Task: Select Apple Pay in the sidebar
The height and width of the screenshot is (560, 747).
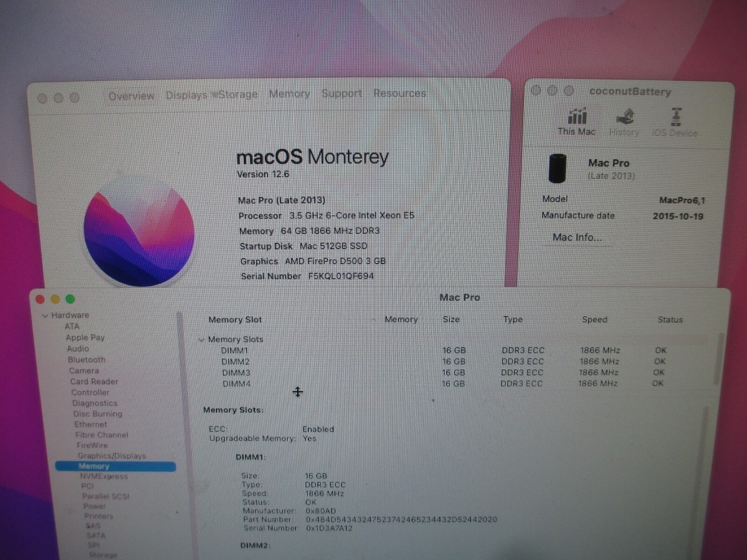Action: [85, 337]
